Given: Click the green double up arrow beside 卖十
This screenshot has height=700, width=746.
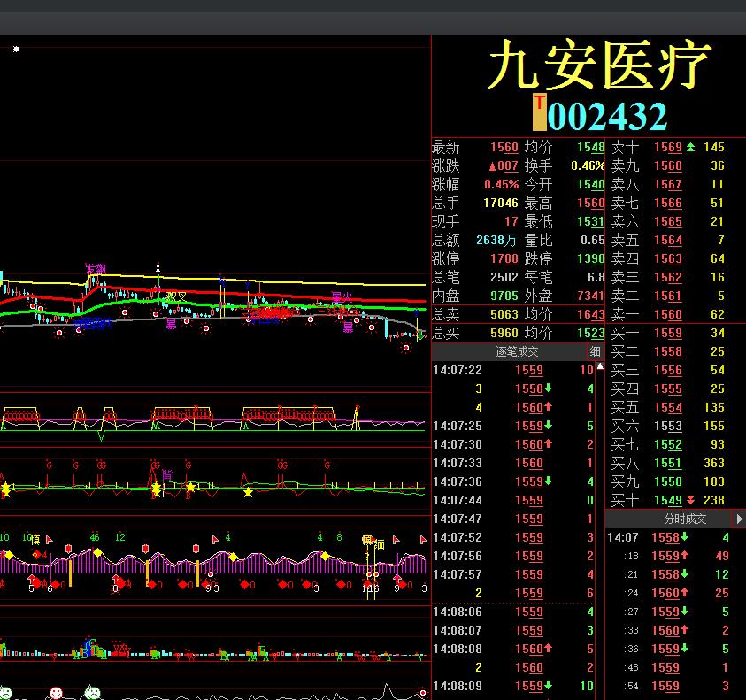Looking at the screenshot, I should pyautogui.click(x=690, y=147).
